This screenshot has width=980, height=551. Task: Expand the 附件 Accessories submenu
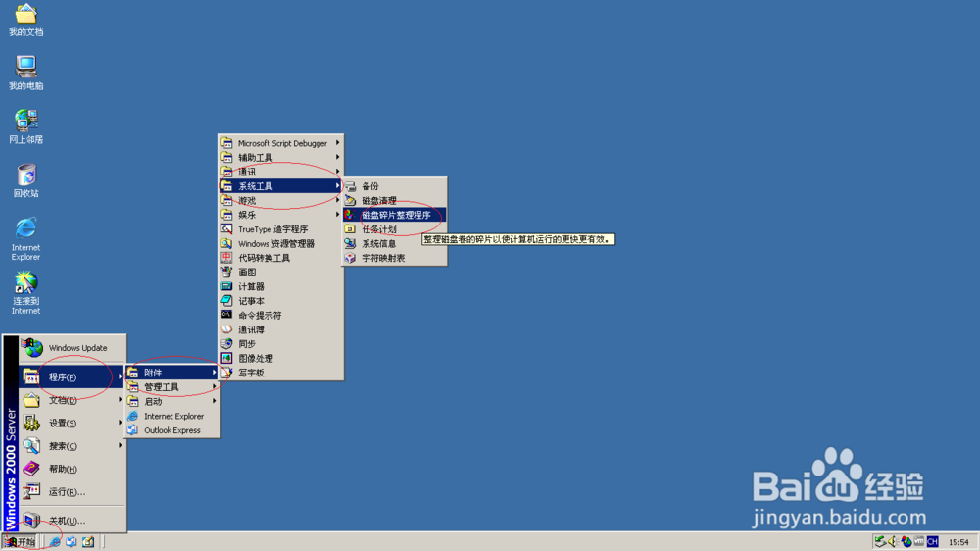click(x=172, y=373)
